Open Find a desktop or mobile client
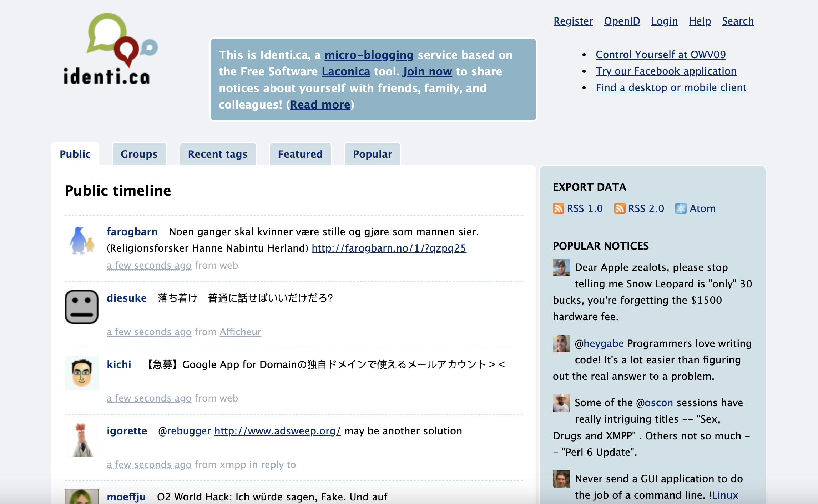This screenshot has width=818, height=504. tap(671, 87)
